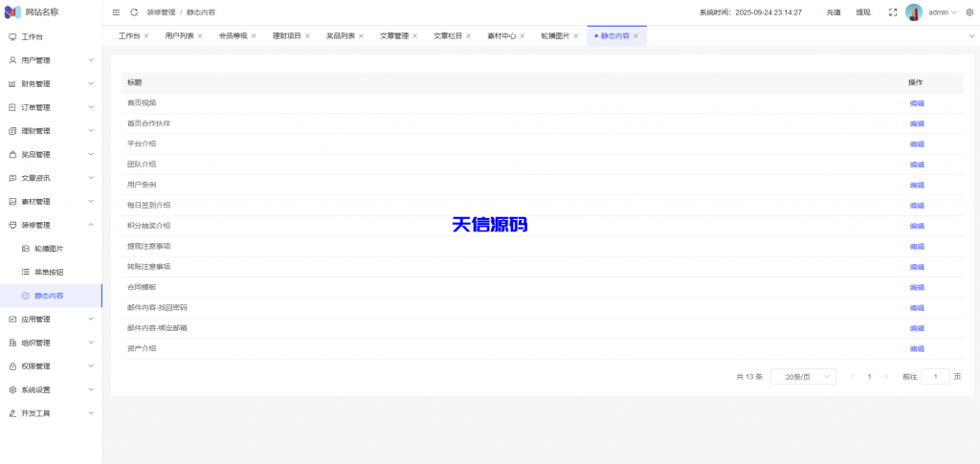Viewport: 980px width, 464px height.
Task: Switch to the 文章管理 tab
Action: (393, 35)
